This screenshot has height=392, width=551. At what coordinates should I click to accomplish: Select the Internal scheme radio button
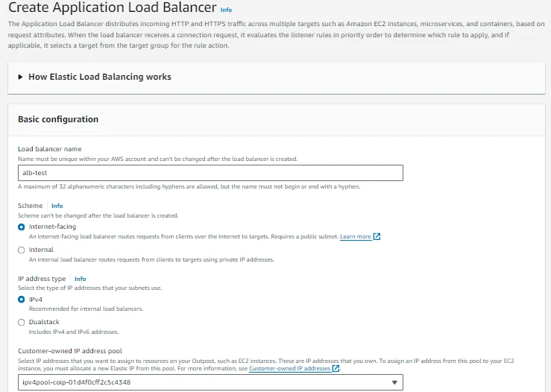tap(22, 250)
